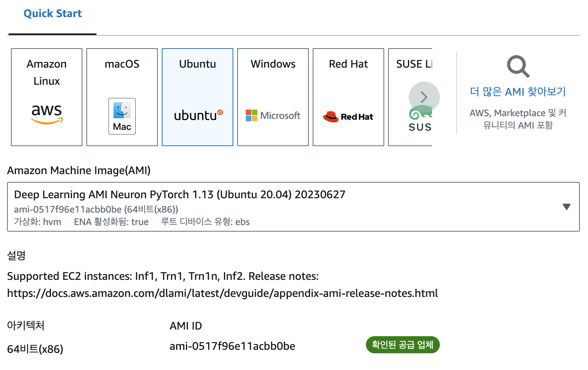588x370 pixels.
Task: Open the Quick Start tab
Action: point(52,14)
